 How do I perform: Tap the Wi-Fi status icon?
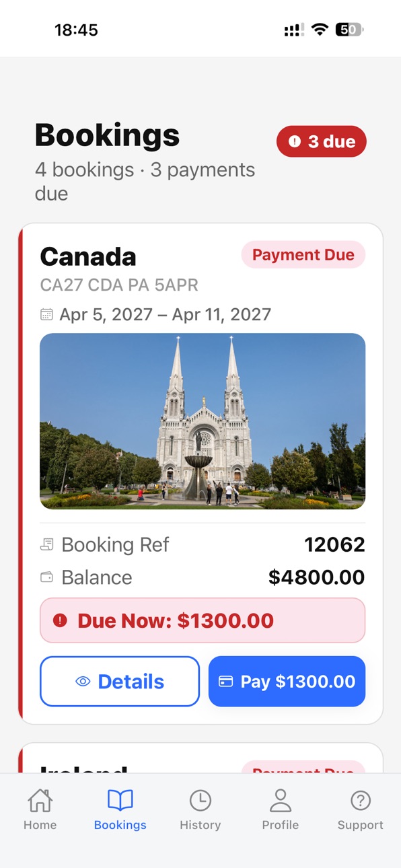pyautogui.click(x=320, y=30)
